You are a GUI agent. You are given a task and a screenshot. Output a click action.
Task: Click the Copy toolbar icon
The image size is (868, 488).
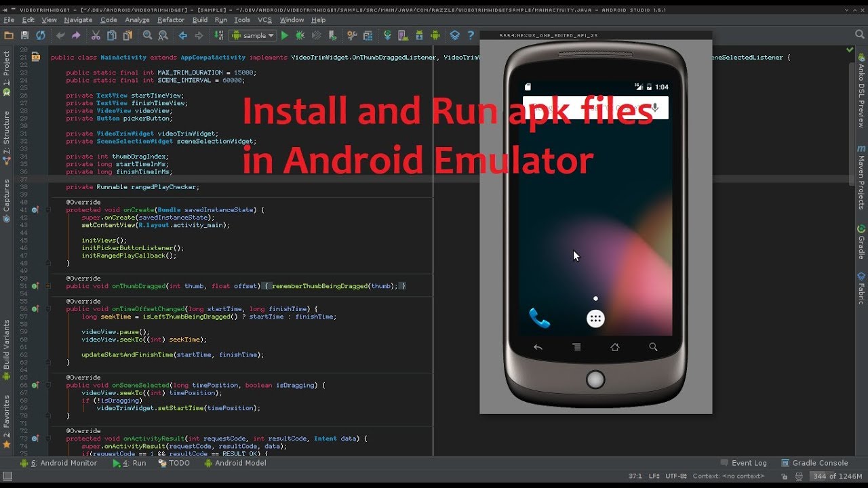point(111,35)
